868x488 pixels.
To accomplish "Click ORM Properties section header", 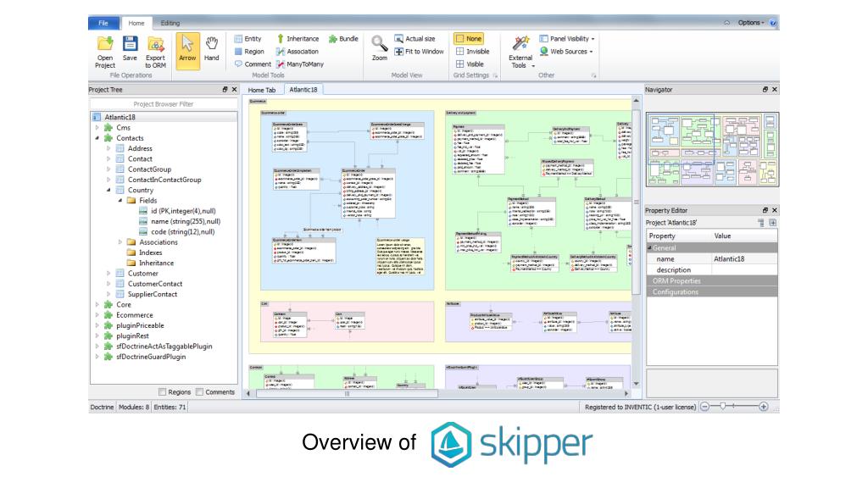I will [x=712, y=281].
